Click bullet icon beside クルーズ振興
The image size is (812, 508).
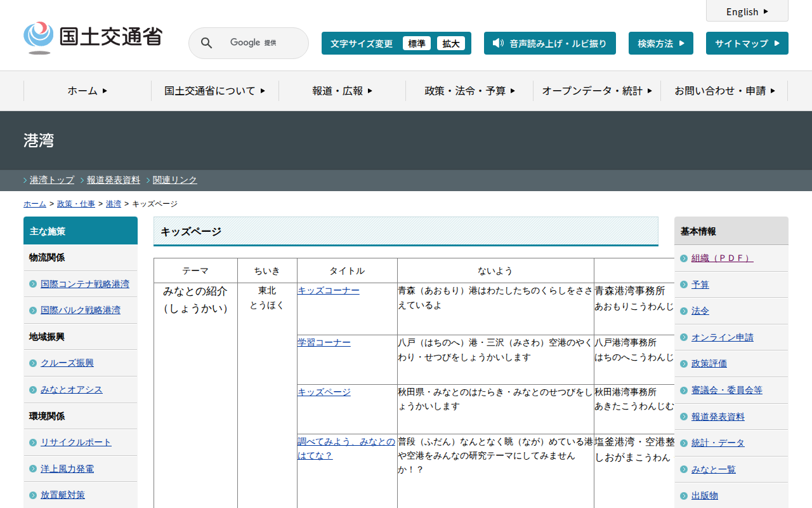33,363
